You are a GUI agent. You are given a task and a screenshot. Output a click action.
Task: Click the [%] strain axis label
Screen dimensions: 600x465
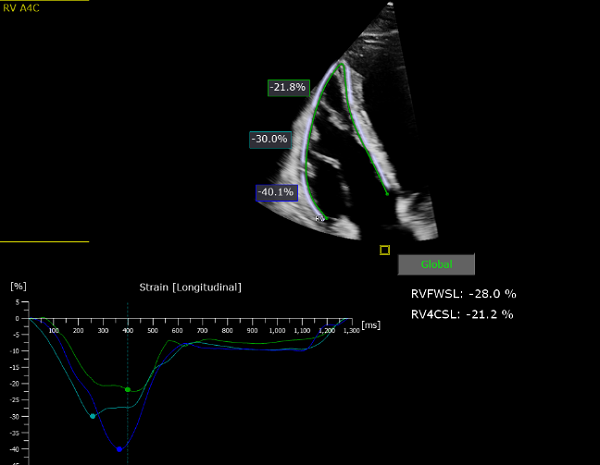[x=16, y=286]
